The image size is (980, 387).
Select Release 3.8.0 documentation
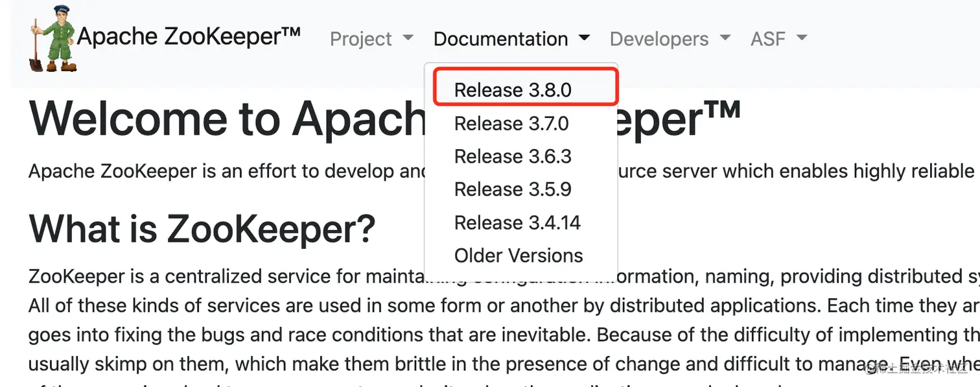513,90
